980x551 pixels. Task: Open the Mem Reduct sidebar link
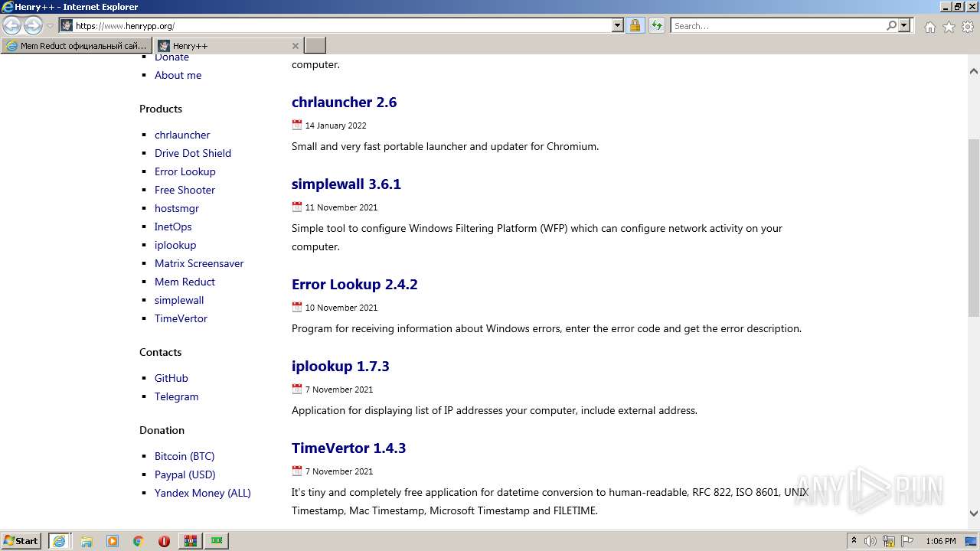coord(185,282)
